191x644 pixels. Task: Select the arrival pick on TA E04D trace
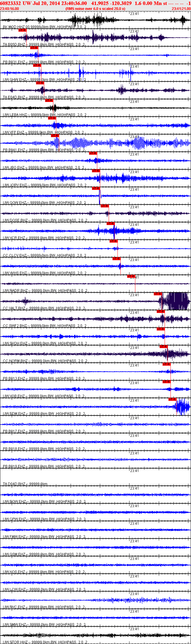point(40,83)
